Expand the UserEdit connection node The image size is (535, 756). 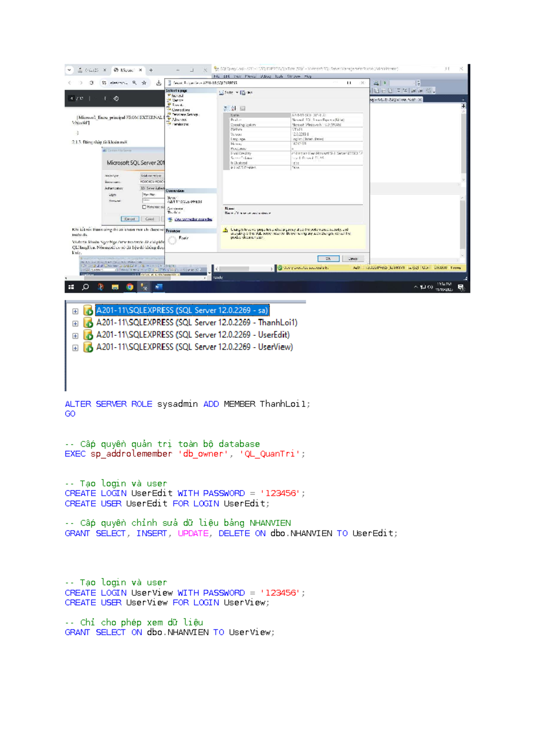coord(75,336)
